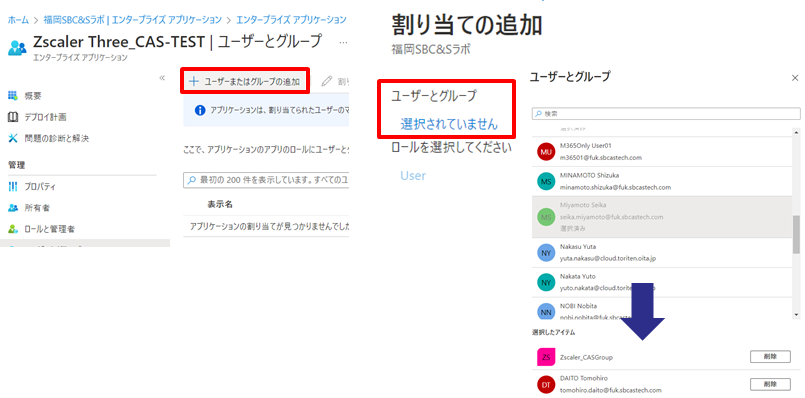
Task: Close the ユーザーとグループ panel
Action: click(x=795, y=78)
